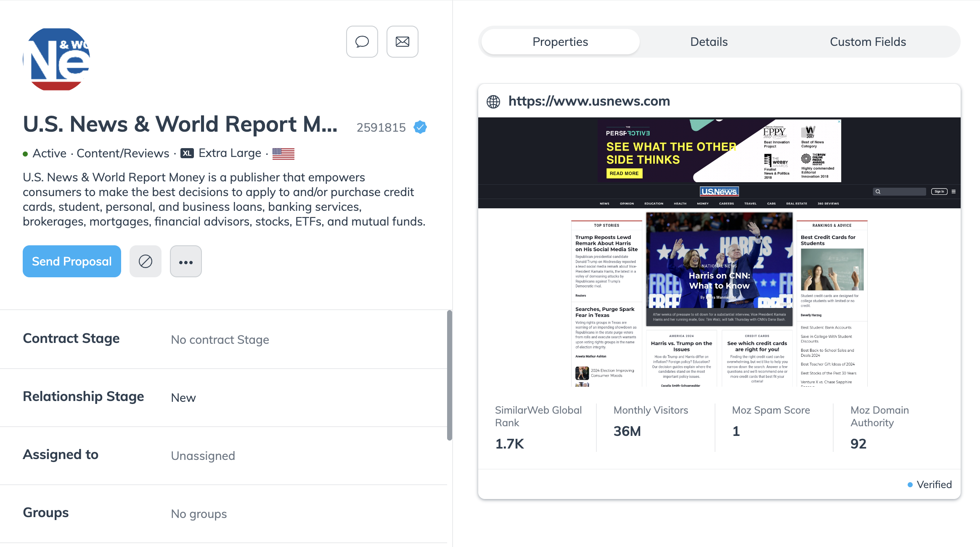Click the partner description paragraph
This screenshot has height=547, width=980.
[x=224, y=199]
